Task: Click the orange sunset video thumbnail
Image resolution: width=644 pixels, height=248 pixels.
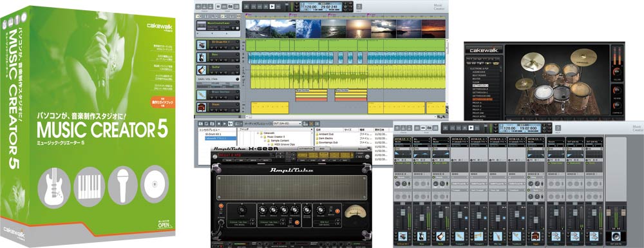Action: tap(433, 29)
